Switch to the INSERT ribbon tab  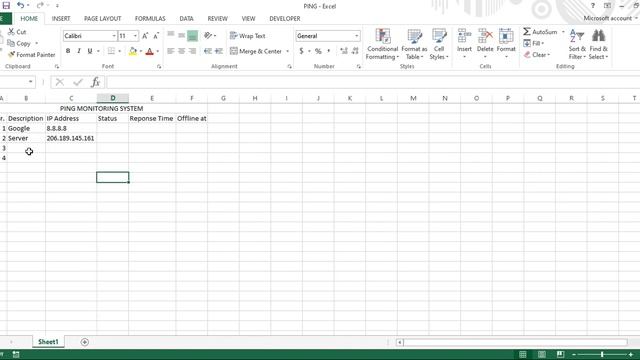click(61, 18)
